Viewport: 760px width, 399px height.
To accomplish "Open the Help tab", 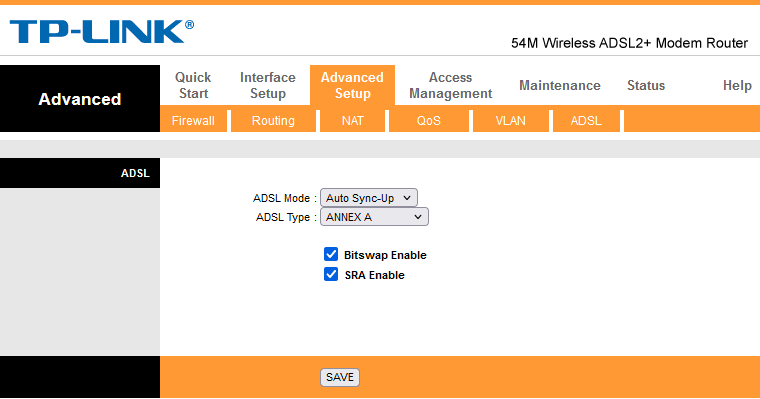I will [737, 85].
